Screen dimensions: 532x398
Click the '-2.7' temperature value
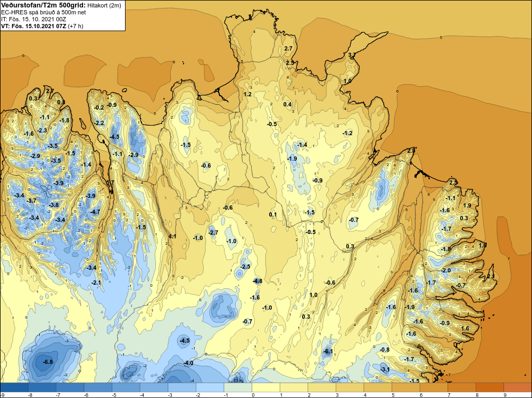(x=213, y=233)
